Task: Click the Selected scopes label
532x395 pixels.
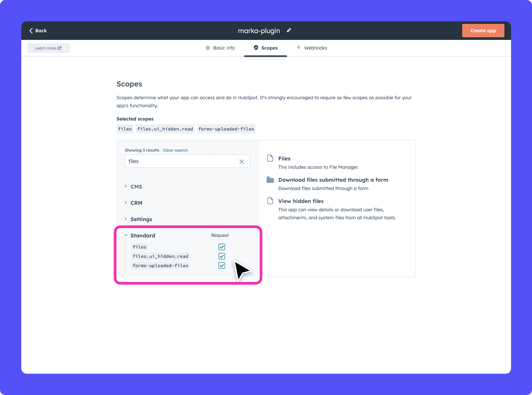Action: pos(135,119)
